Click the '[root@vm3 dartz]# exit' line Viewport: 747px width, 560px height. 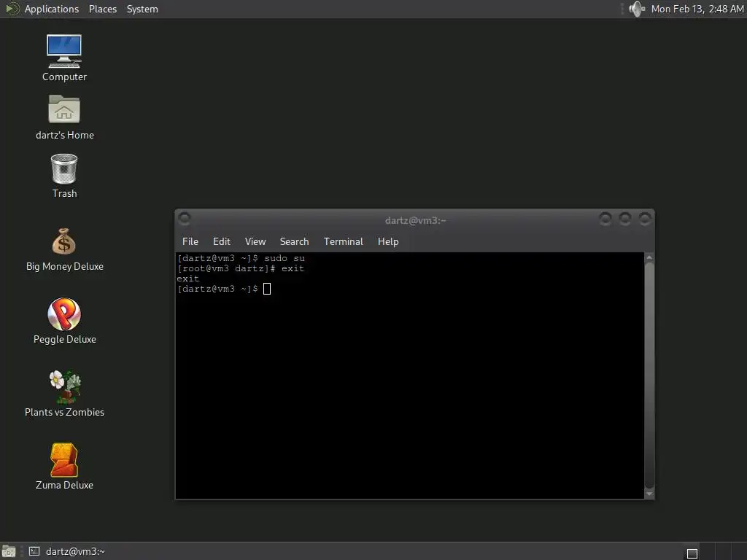(x=241, y=268)
